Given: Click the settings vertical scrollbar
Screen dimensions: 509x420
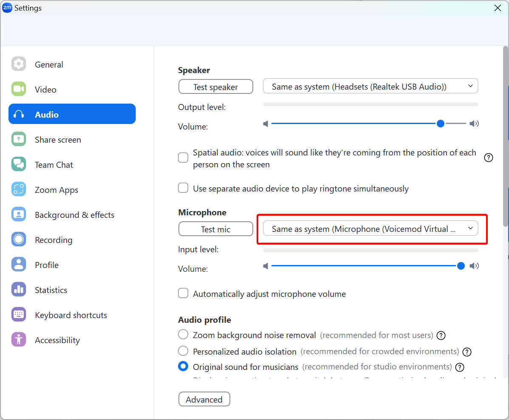Looking at the screenshot, I should click(x=506, y=136).
